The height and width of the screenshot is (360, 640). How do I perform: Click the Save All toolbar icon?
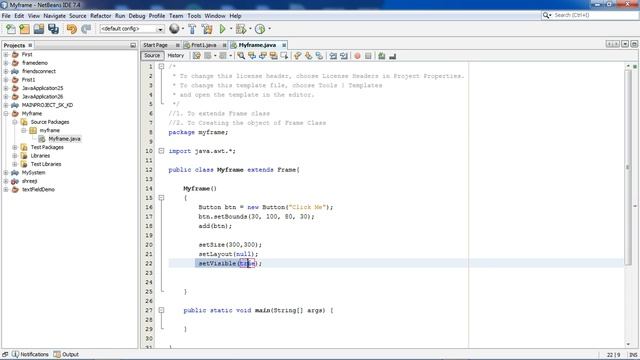tap(53, 29)
